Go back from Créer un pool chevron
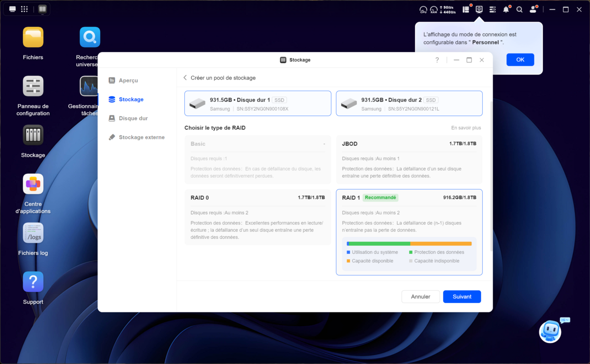The image size is (590, 364). [185, 78]
